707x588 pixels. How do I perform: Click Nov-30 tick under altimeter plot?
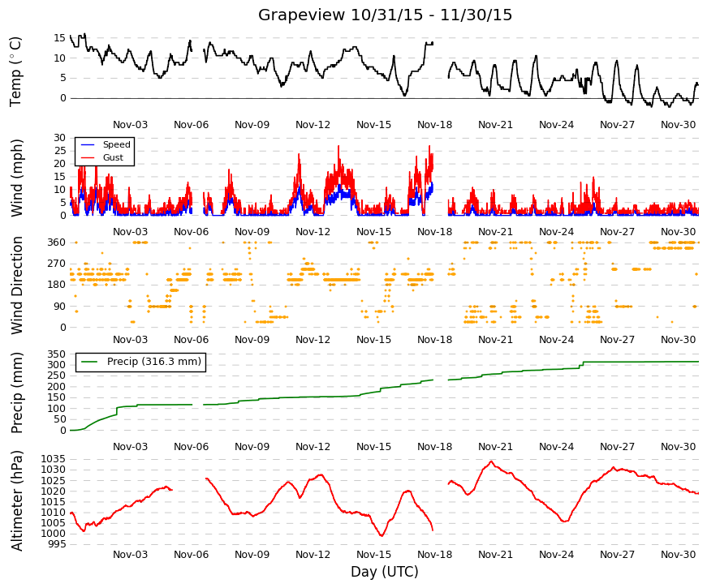click(678, 555)
